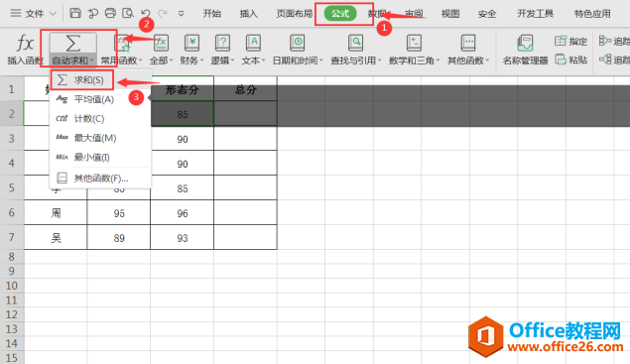Click the cell with value 89

(x=119, y=238)
